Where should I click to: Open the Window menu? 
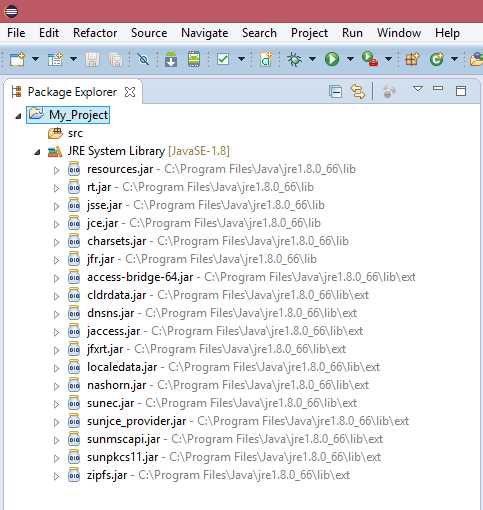399,33
